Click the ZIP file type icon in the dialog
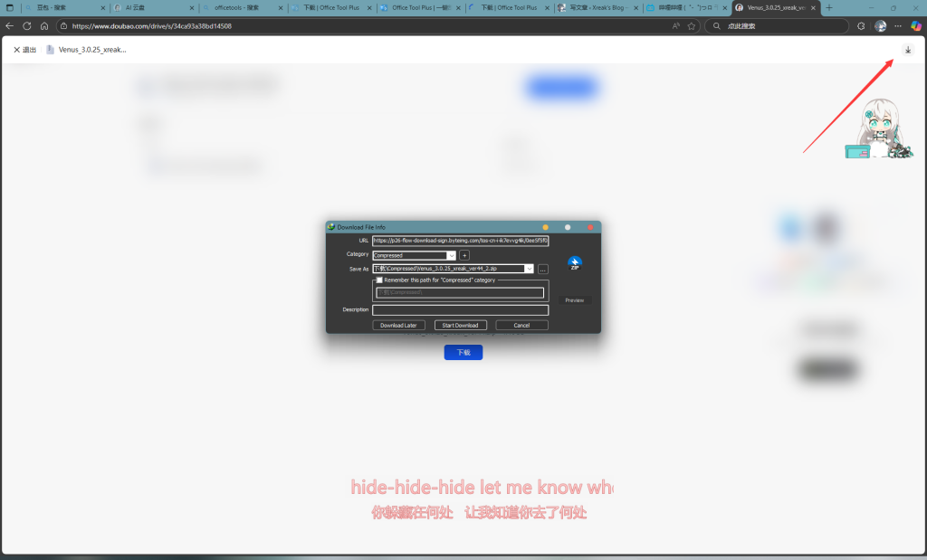Screen dimensions: 927x560 click(574, 262)
